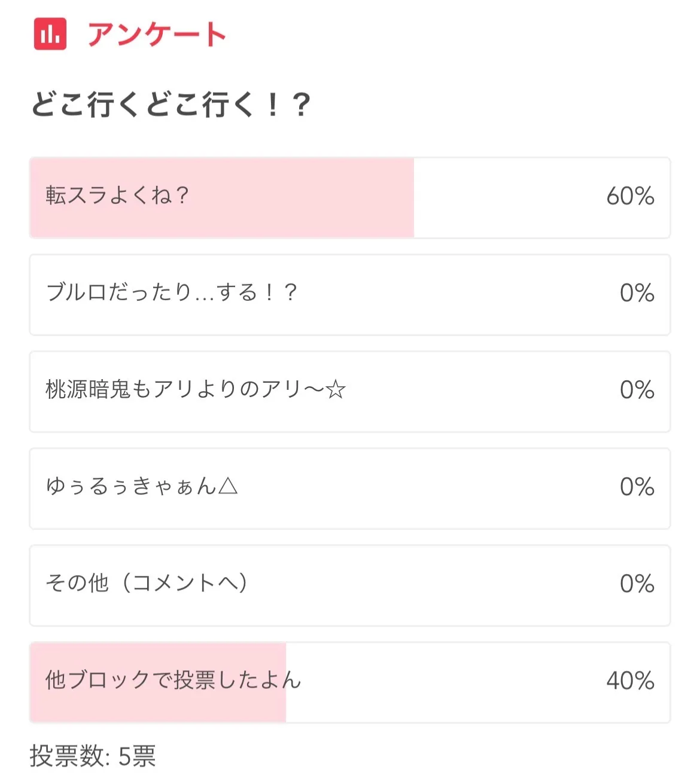Click the question どこ行くどこ行く！？

coord(171,105)
